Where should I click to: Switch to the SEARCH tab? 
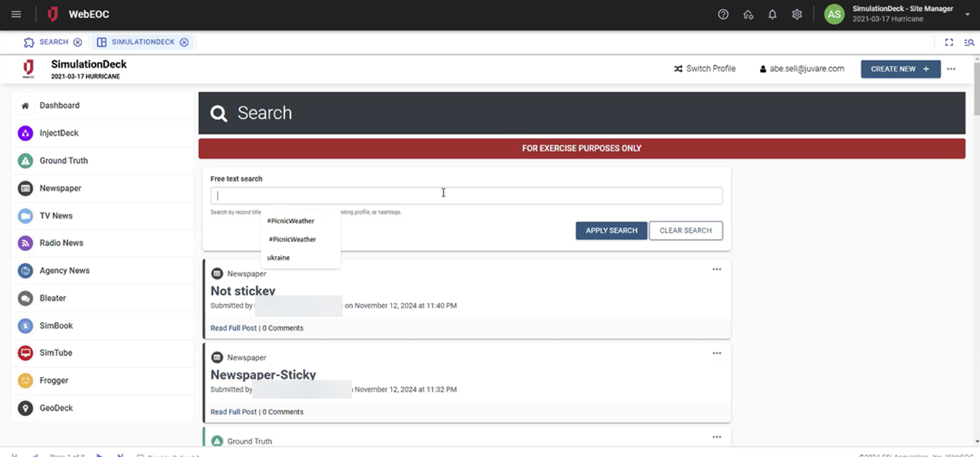click(x=52, y=41)
